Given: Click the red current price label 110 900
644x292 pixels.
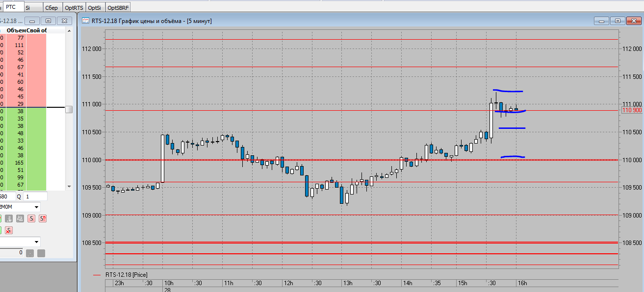Looking at the screenshot, I should 632,110.
